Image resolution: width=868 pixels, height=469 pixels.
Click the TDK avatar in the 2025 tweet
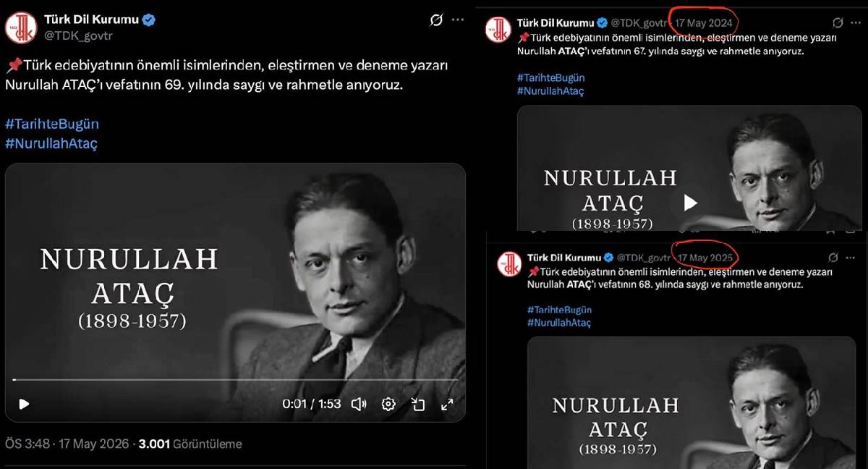point(509,263)
